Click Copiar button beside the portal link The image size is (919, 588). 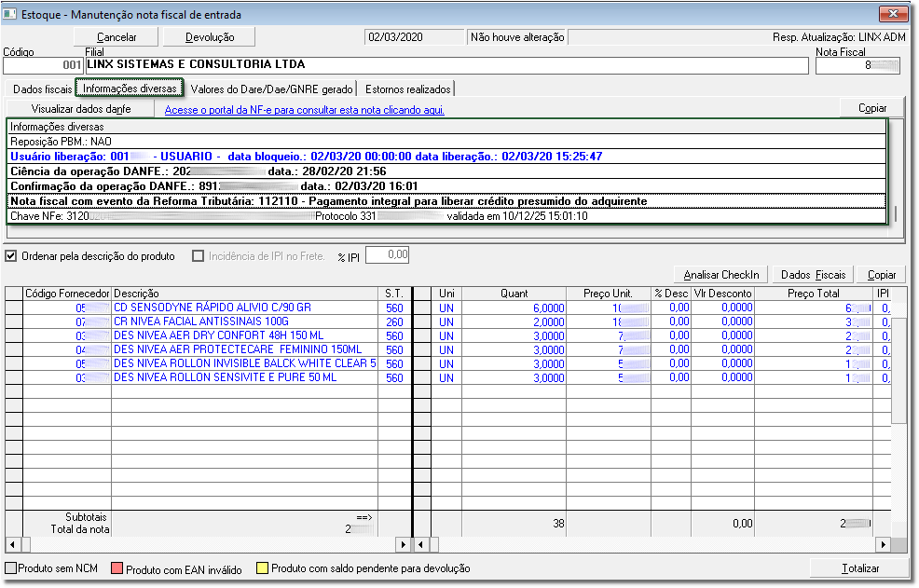[x=872, y=108]
